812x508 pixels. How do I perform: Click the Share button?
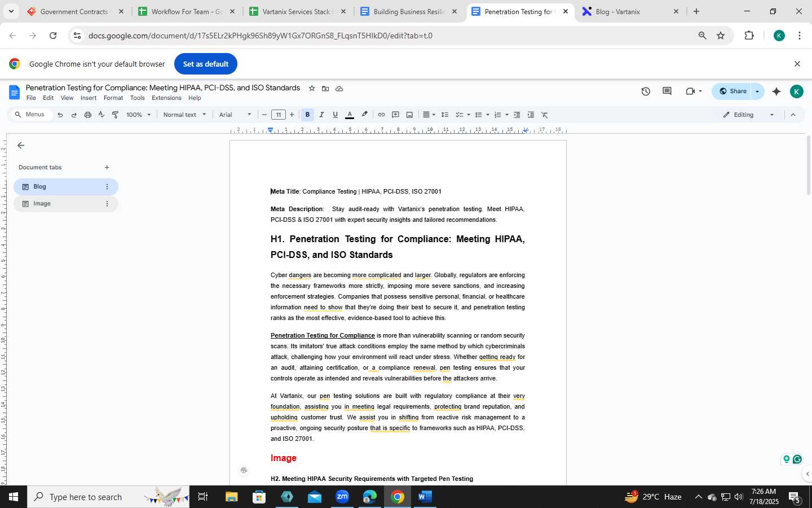[x=732, y=91]
